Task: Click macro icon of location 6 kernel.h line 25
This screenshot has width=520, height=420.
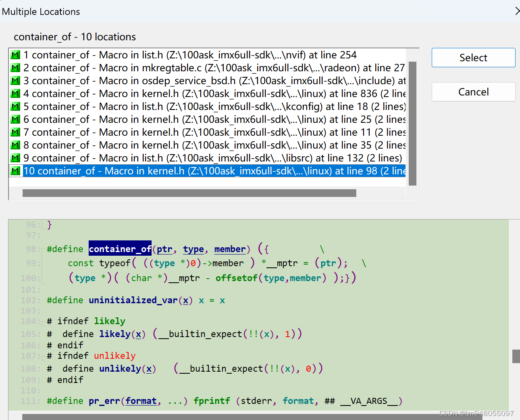Action: tap(15, 119)
